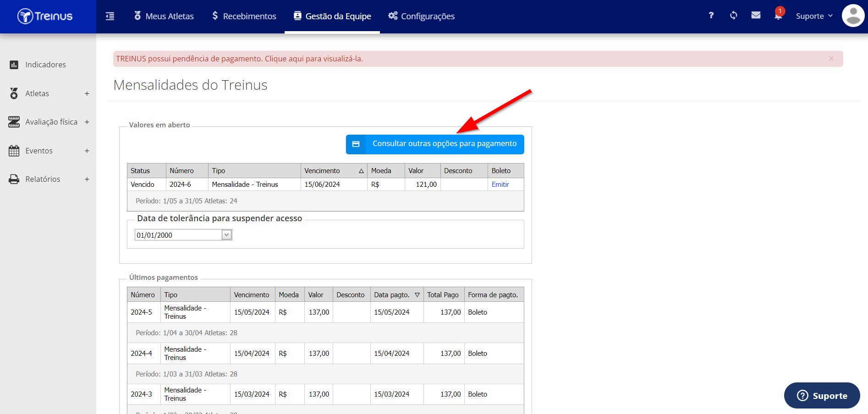Click the Moeda header in last payments
This screenshot has height=414, width=868.
coord(290,295)
